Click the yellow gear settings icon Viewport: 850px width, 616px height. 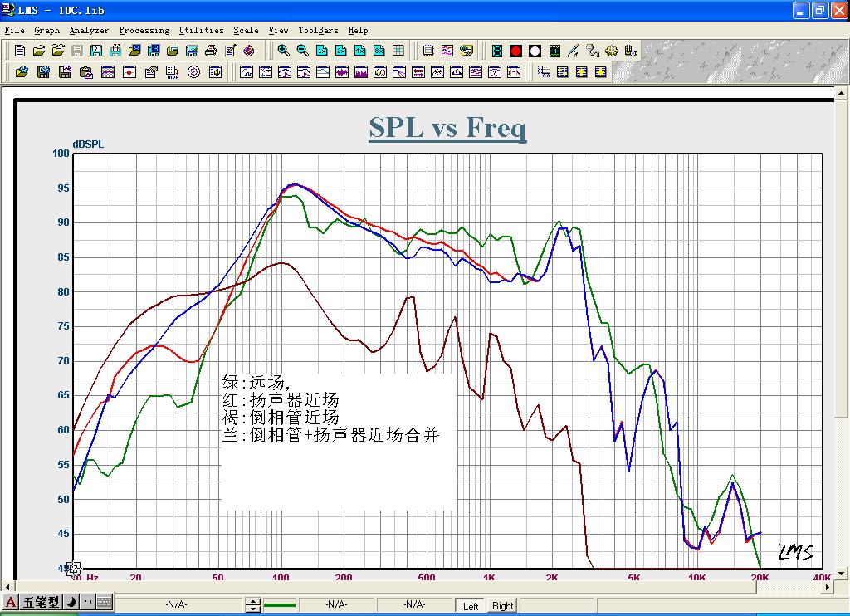[x=612, y=51]
